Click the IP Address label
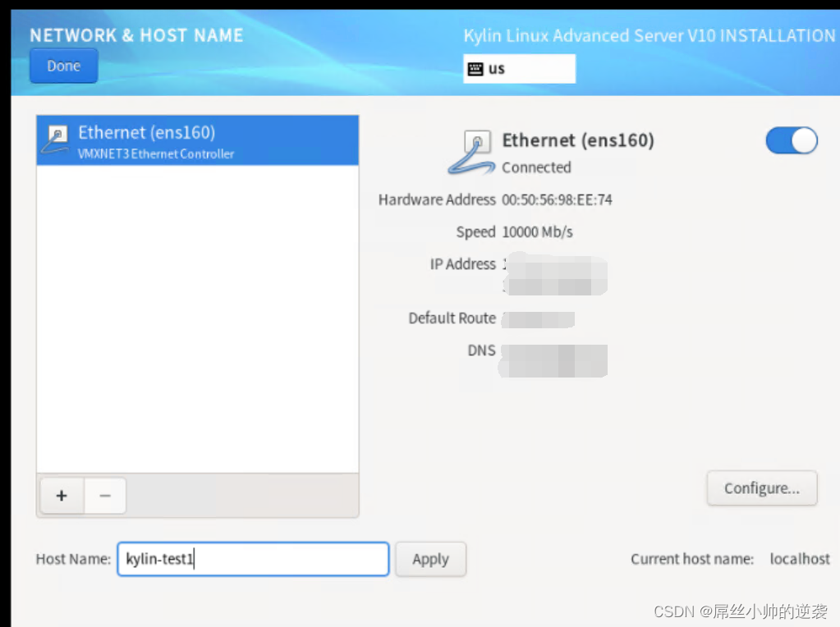The height and width of the screenshot is (627, 840). tap(463, 264)
